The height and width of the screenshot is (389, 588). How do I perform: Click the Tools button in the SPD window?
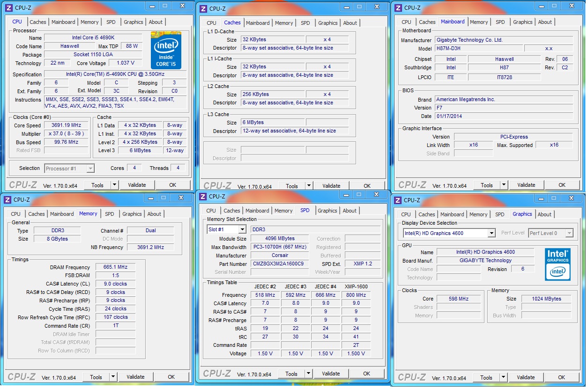point(291,374)
